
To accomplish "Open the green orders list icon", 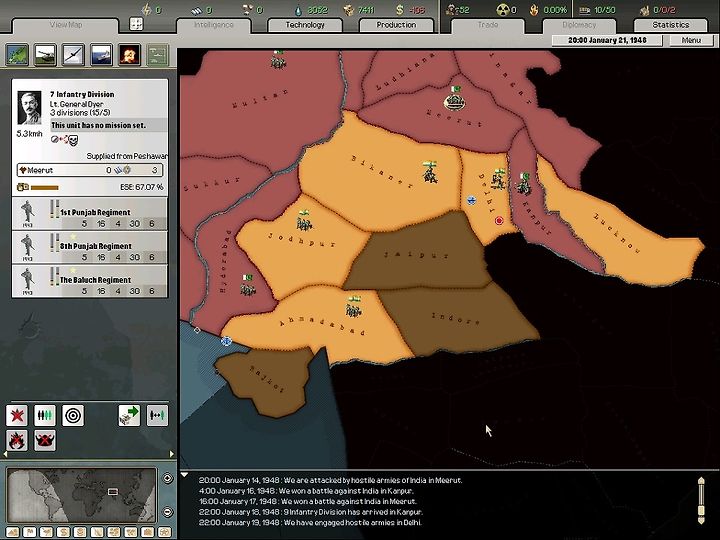I will (158, 55).
